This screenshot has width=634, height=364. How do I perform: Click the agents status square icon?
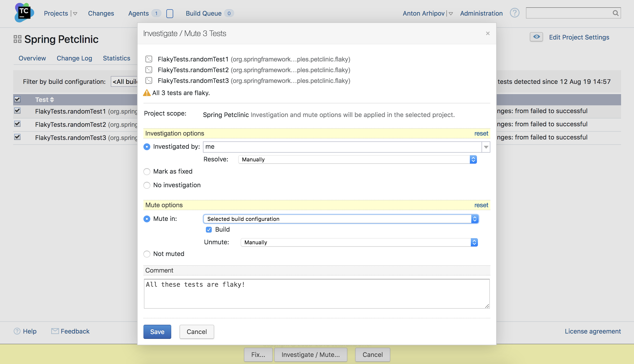(170, 13)
